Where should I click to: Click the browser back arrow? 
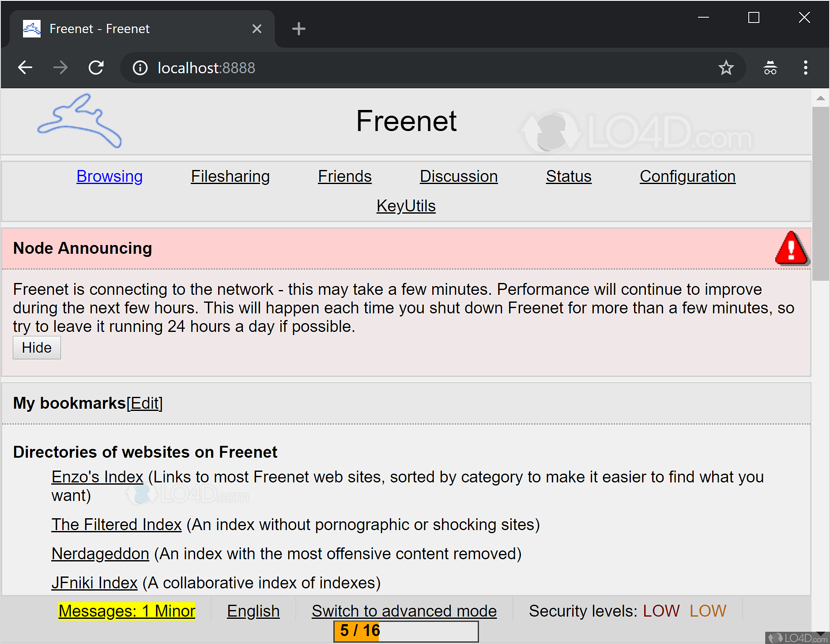pos(25,68)
